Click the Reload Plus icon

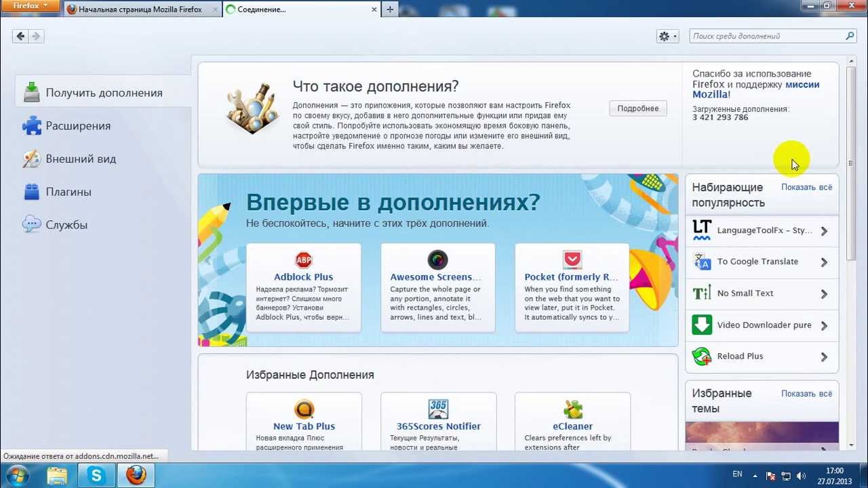[x=702, y=357]
